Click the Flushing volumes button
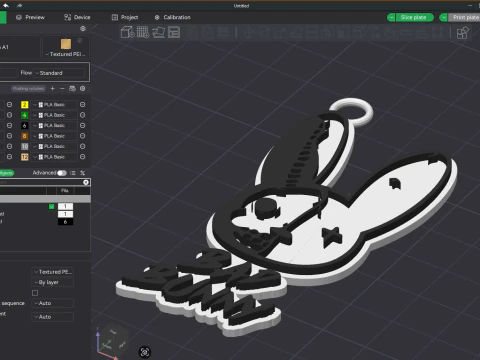 (28, 89)
